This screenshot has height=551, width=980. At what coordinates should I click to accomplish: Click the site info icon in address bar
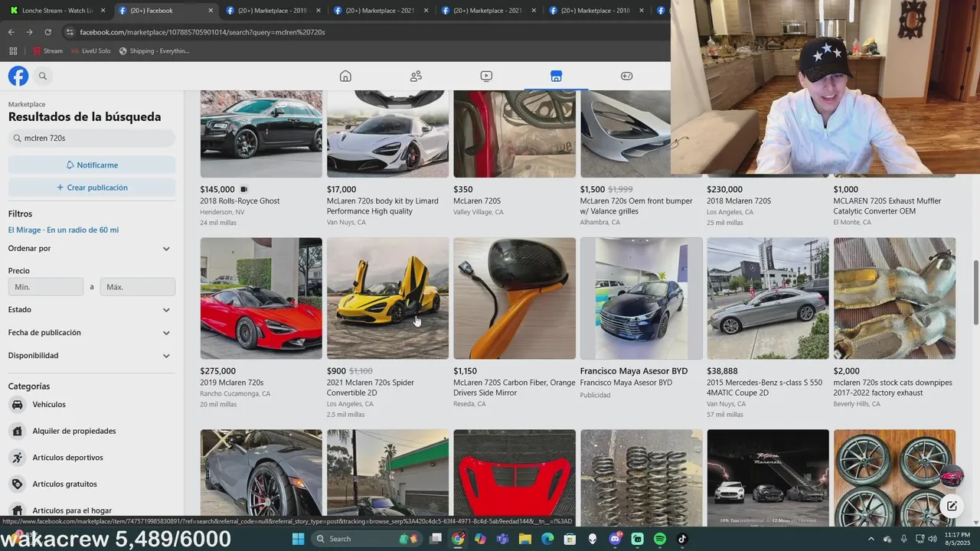click(x=70, y=32)
